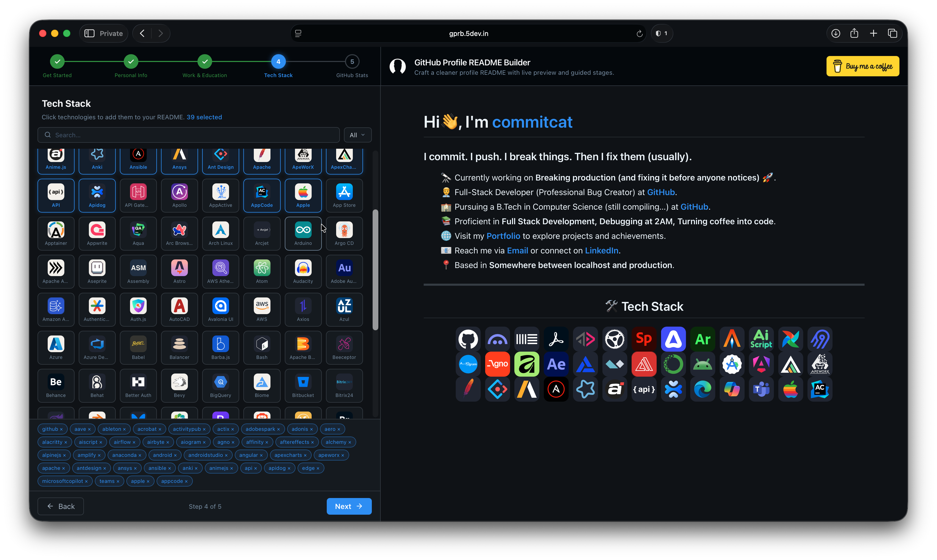Add Azure to the tech stack
Viewport: 937px width, 560px height.
pyautogui.click(x=56, y=347)
